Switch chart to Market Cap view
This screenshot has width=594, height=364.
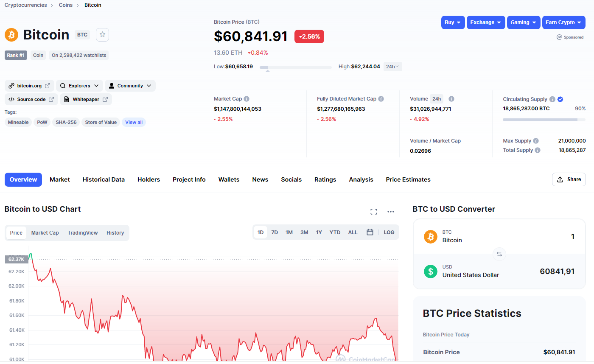[45, 232]
